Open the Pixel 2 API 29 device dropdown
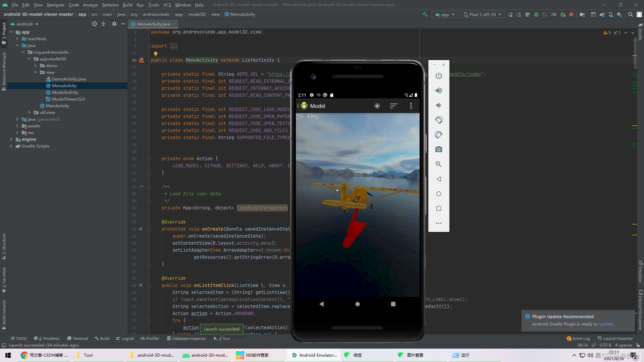 pyautogui.click(x=482, y=14)
